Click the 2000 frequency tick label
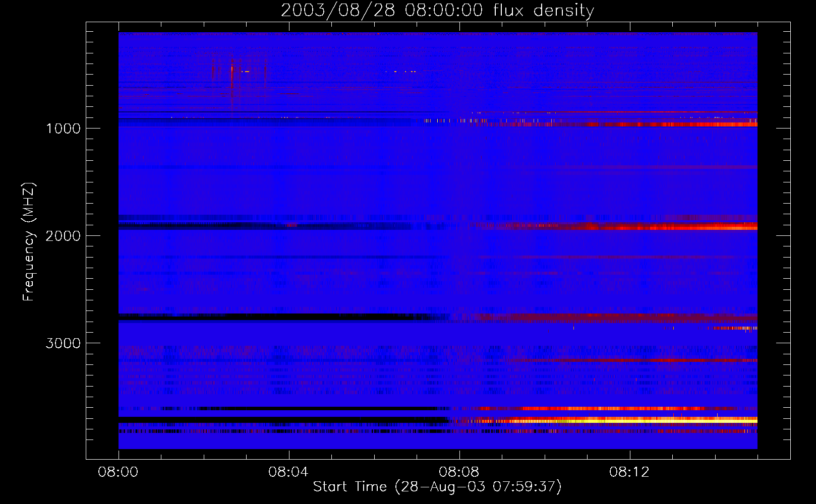The height and width of the screenshot is (504, 816). [x=63, y=236]
